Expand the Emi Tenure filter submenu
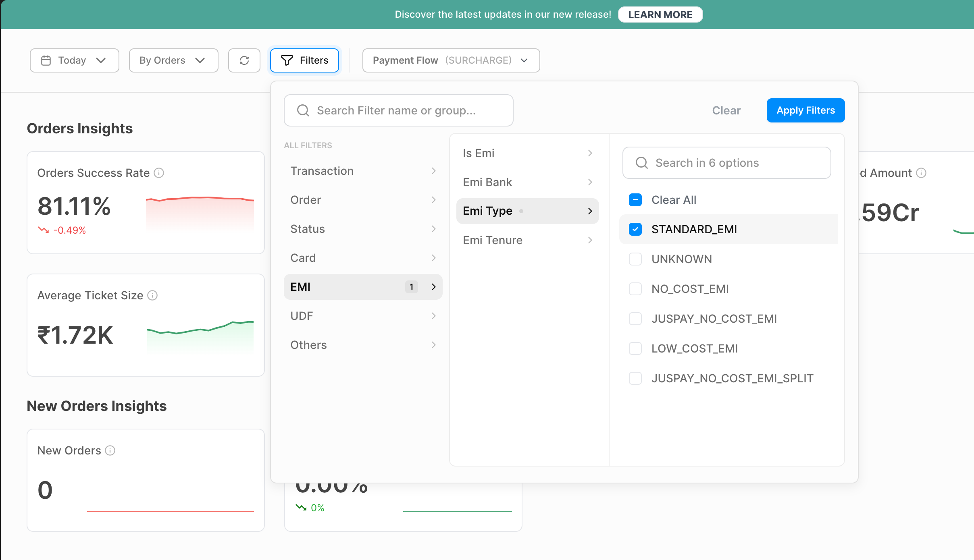 click(527, 240)
